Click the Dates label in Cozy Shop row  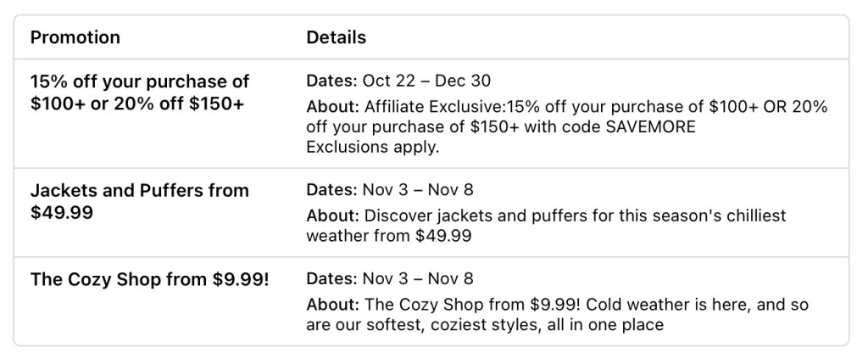click(331, 278)
